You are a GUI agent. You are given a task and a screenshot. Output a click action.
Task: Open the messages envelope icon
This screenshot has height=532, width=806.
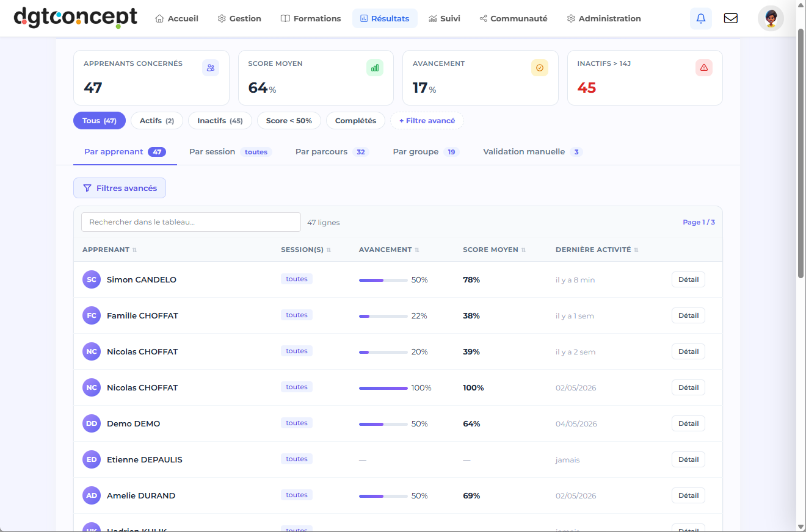[x=730, y=18]
